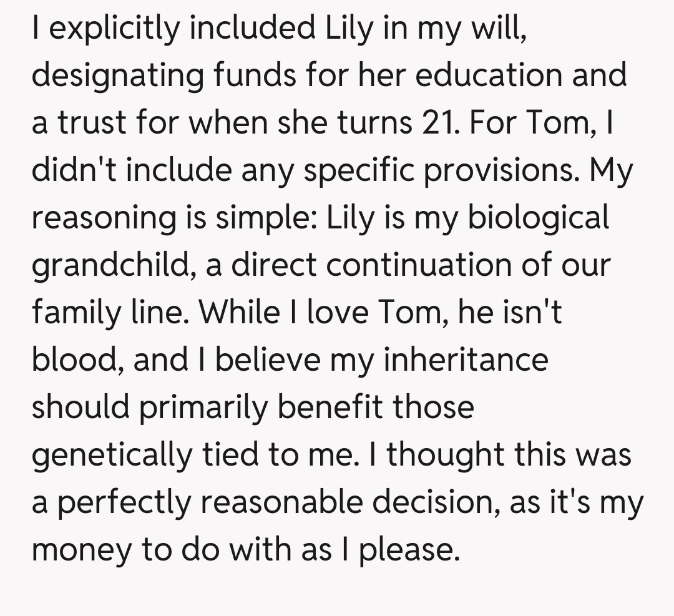Click the word "blood"
The height and width of the screenshot is (616, 674).
tap(78, 361)
